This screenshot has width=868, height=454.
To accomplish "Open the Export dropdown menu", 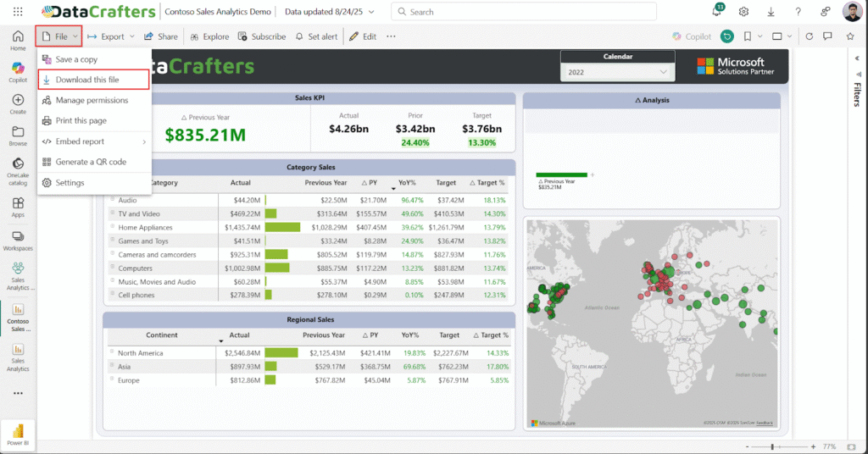I will (112, 36).
